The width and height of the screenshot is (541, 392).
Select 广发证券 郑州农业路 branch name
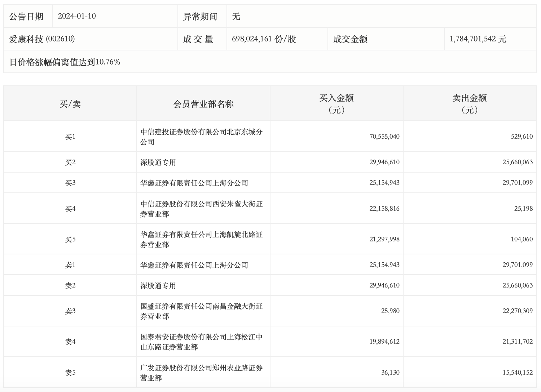[x=201, y=373]
